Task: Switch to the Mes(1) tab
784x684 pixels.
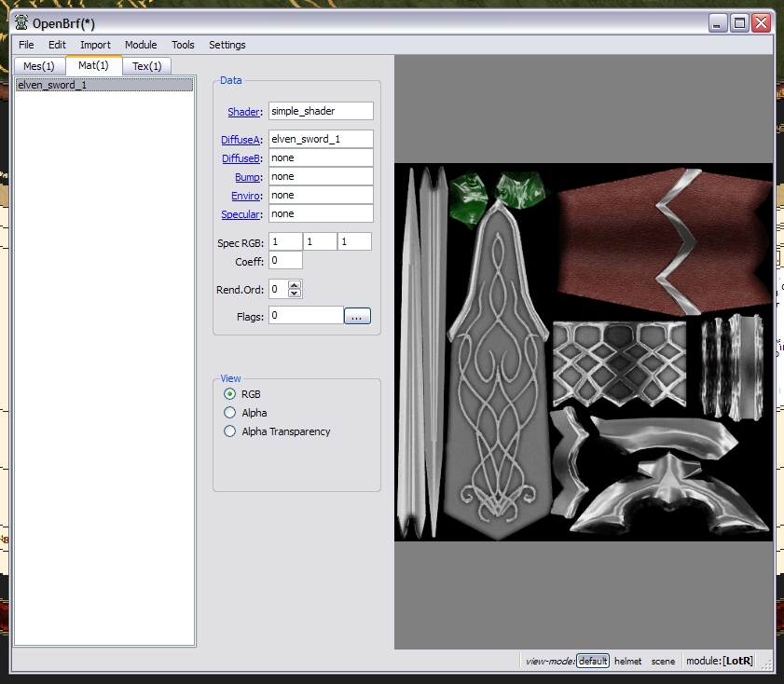Action: tap(39, 66)
